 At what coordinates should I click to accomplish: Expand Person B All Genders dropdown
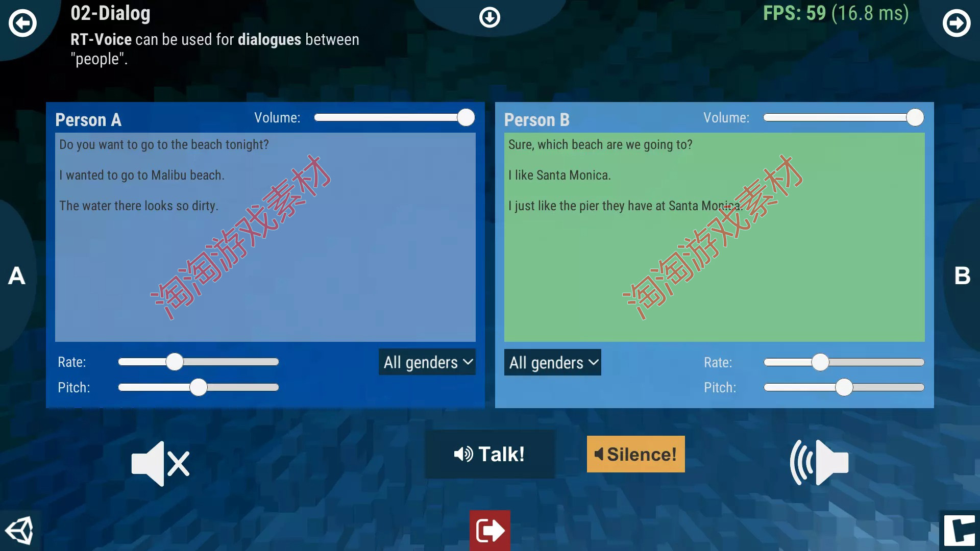coord(552,361)
